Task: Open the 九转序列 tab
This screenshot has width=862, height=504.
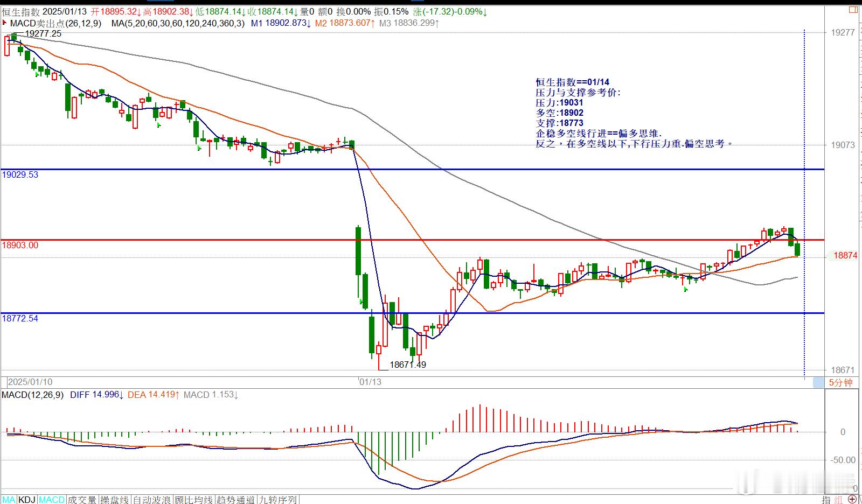Action: point(278,500)
